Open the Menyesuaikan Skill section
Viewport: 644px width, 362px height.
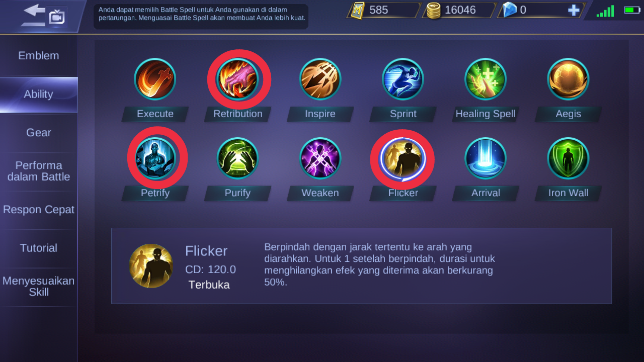(x=39, y=287)
